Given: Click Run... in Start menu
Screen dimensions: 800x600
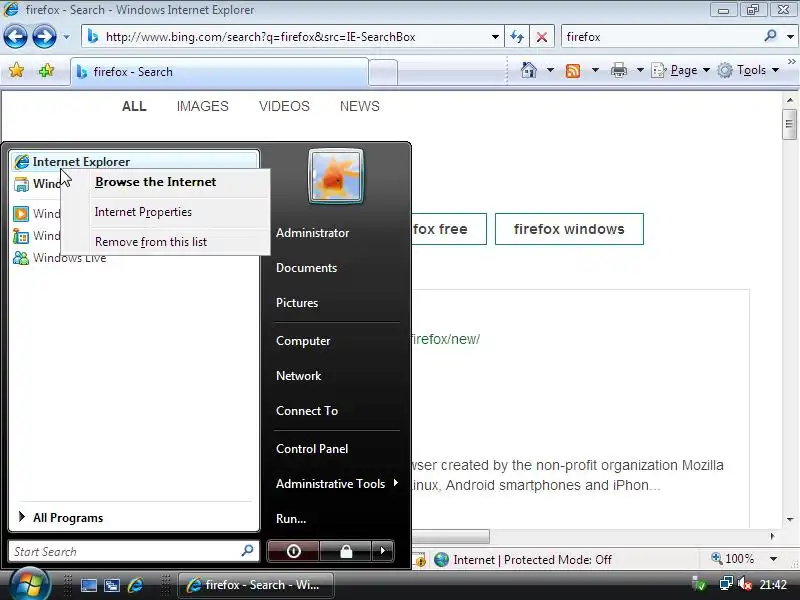Looking at the screenshot, I should tap(291, 519).
